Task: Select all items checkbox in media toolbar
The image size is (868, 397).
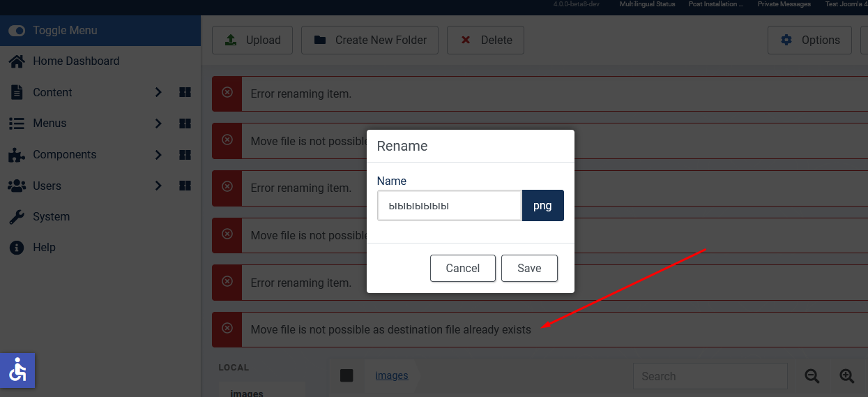Action: tap(347, 375)
